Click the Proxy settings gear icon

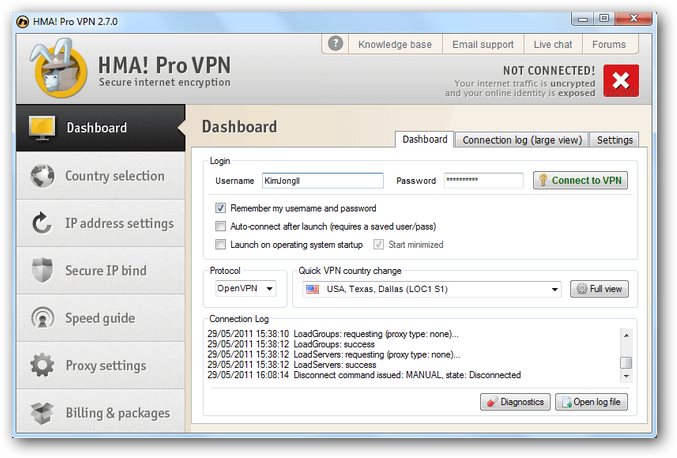pos(42,365)
